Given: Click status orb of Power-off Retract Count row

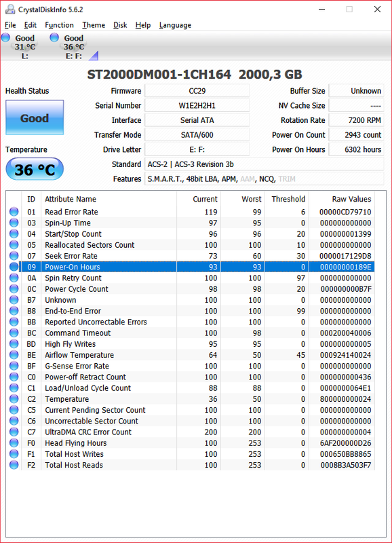Looking at the screenshot, I should click(14, 377).
